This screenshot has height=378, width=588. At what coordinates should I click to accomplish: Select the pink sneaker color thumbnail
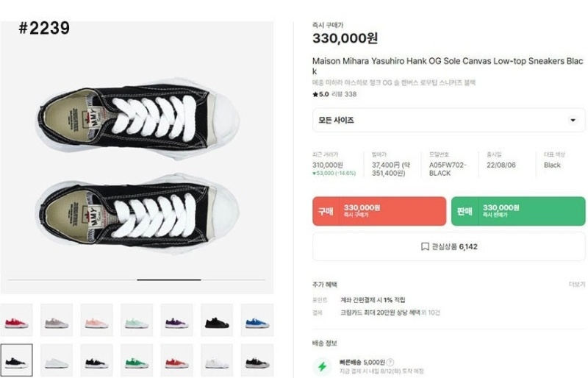pos(96,321)
